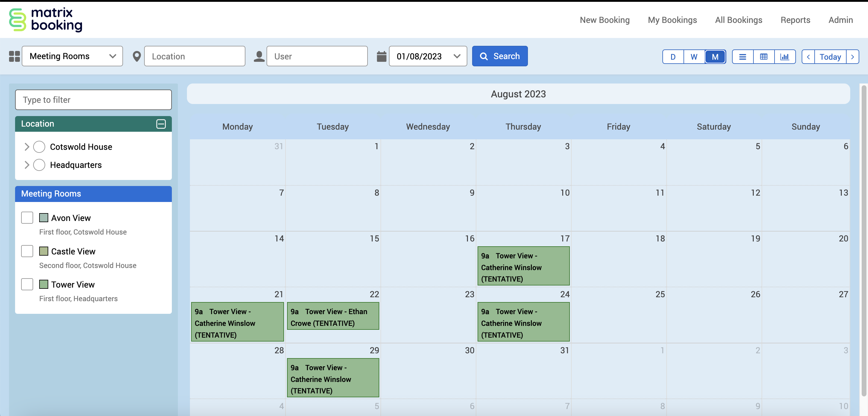Click the Today button

coord(830,57)
